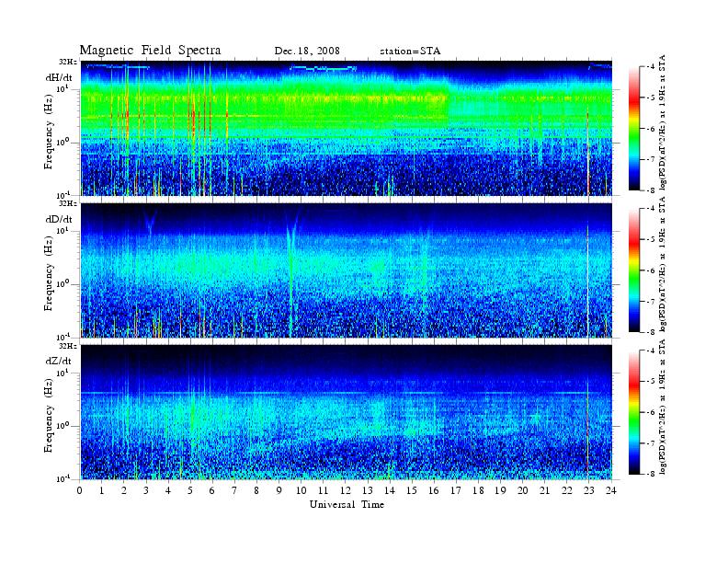Click the color scale bar beside dH/dt panel
This screenshot has width=728, height=563.
tap(634, 129)
